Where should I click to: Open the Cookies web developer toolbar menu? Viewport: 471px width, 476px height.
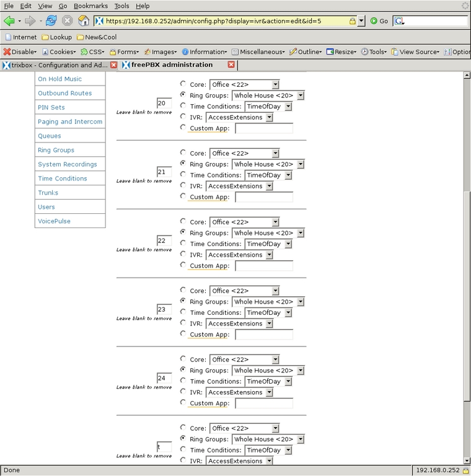(61, 52)
